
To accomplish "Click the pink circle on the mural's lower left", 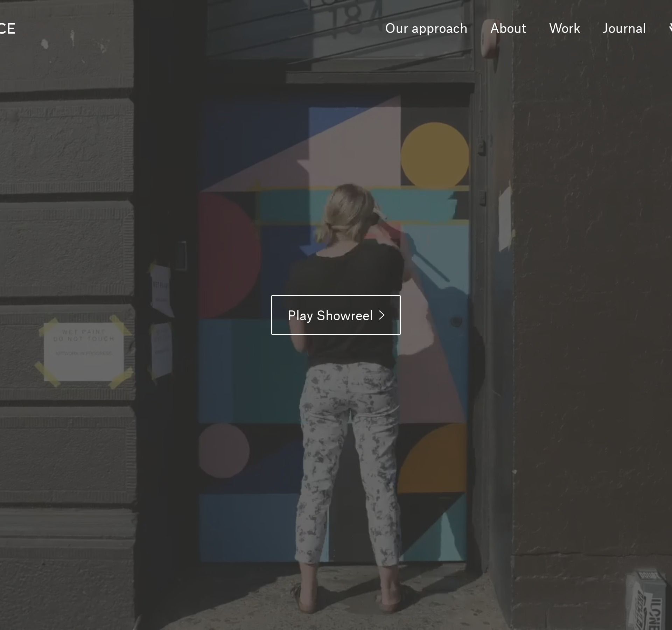I will click(224, 451).
